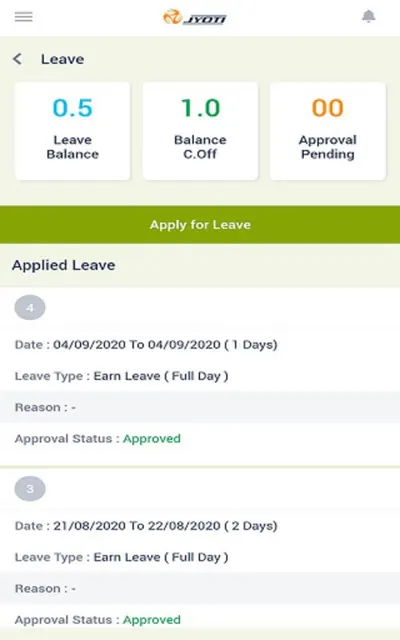400x640 pixels.
Task: Tap the notification bell icon
Action: pos(369,16)
